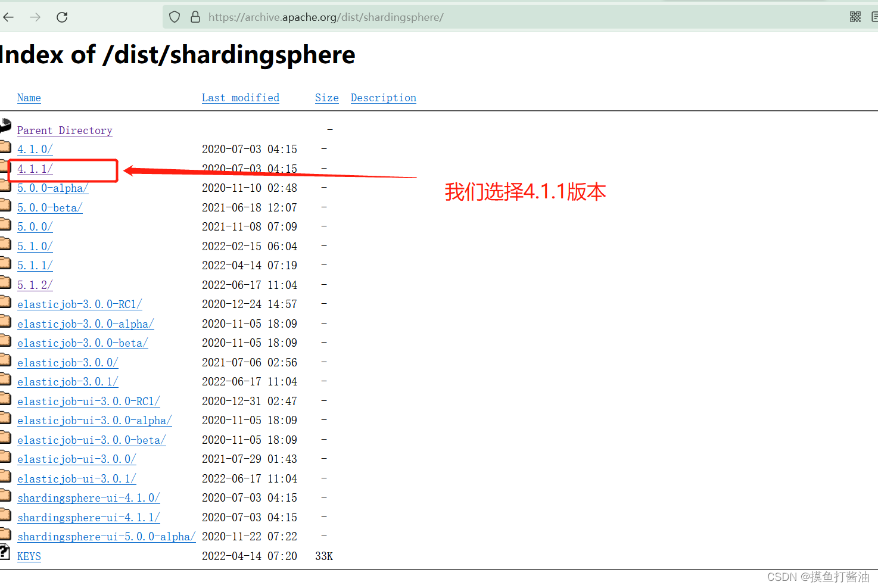Click the folder icon beside 5.1.1/
Screen dimensions: 878x588
point(5,262)
